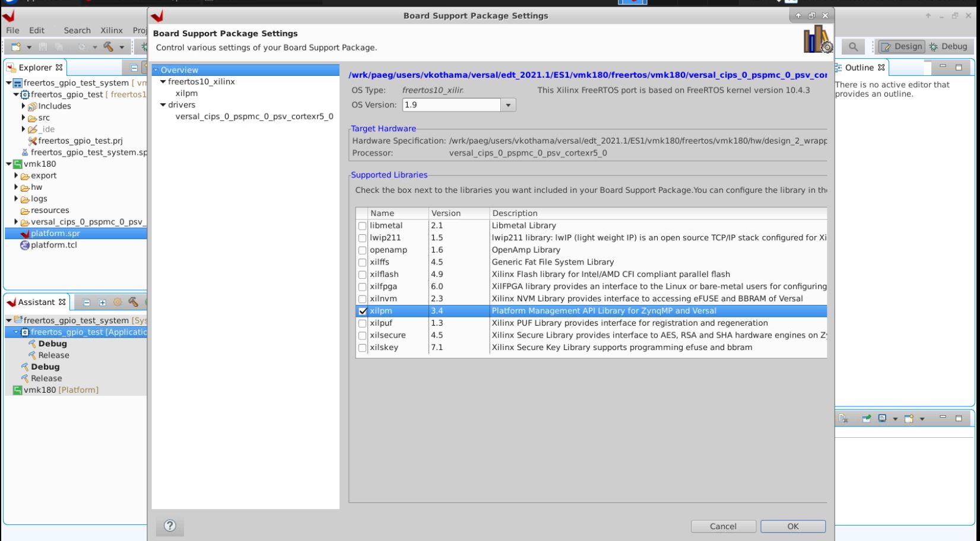Viewport: 980px width, 541px height.
Task: Maximize the Outline panel
Action: point(959,67)
